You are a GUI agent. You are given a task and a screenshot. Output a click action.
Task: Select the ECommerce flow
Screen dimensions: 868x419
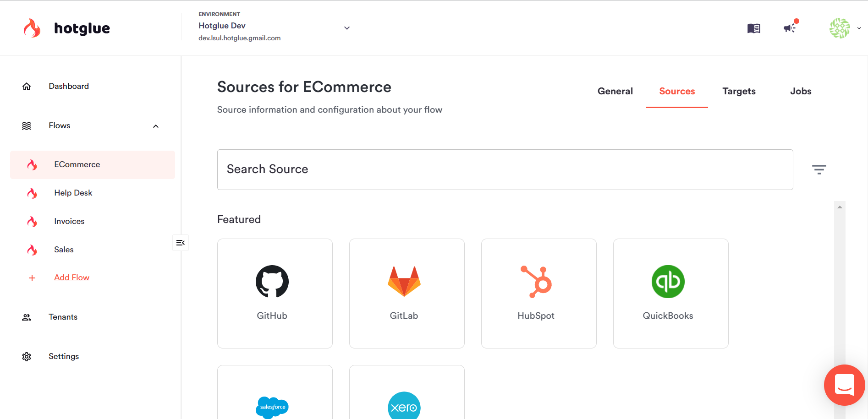[93, 165]
